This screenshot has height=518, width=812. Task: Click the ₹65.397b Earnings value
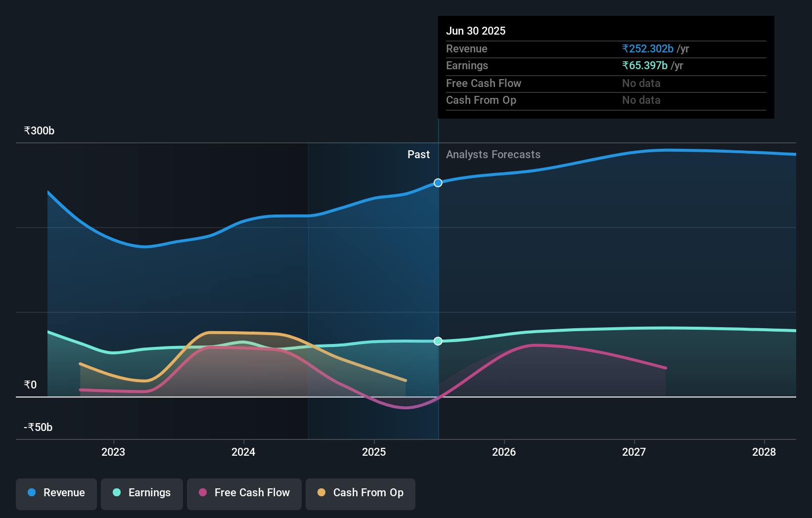click(x=644, y=65)
